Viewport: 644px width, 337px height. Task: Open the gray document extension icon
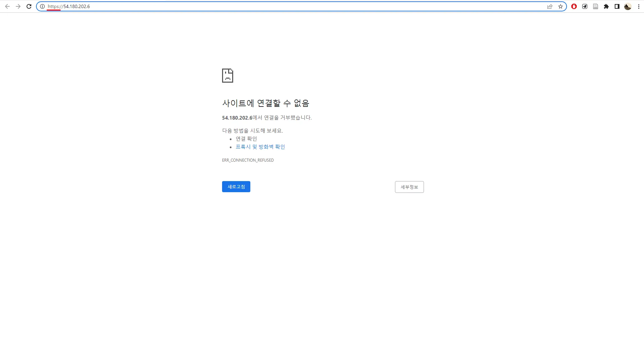[x=596, y=6]
